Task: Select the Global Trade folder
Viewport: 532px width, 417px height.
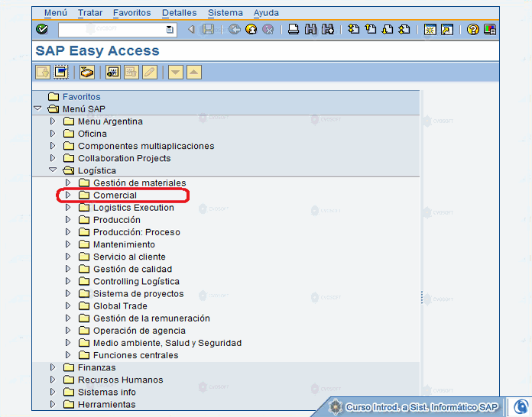Action: click(x=113, y=305)
